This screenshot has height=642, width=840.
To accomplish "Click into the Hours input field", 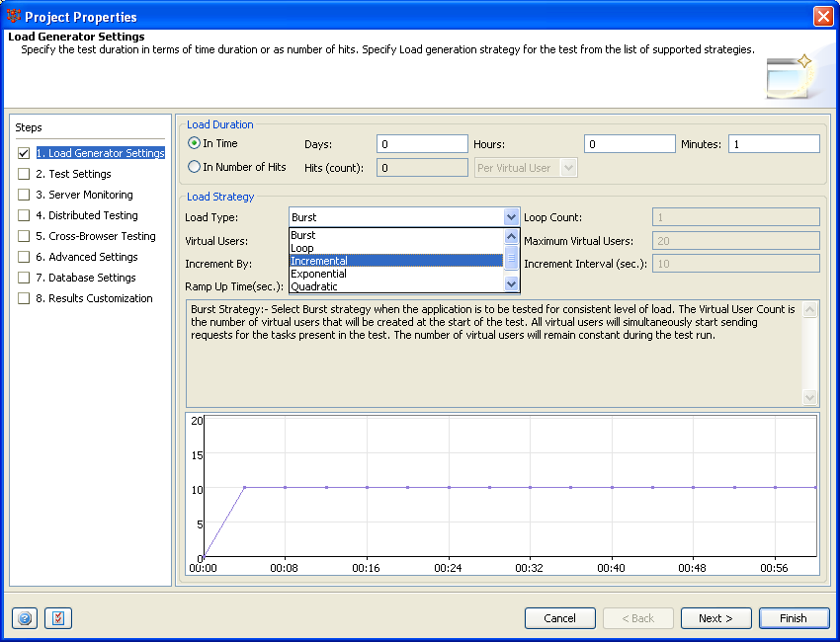I will (630, 144).
